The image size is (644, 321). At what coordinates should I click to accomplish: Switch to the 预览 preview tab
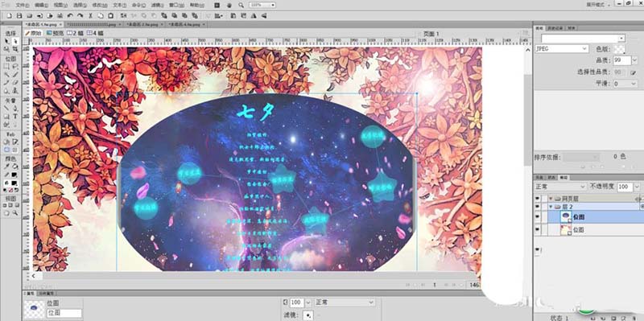pyautogui.click(x=55, y=33)
